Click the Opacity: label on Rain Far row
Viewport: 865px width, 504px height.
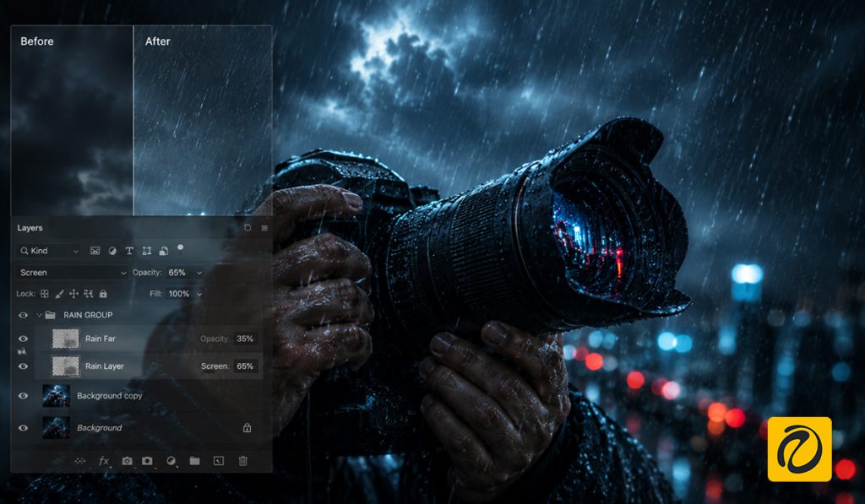[x=215, y=339]
